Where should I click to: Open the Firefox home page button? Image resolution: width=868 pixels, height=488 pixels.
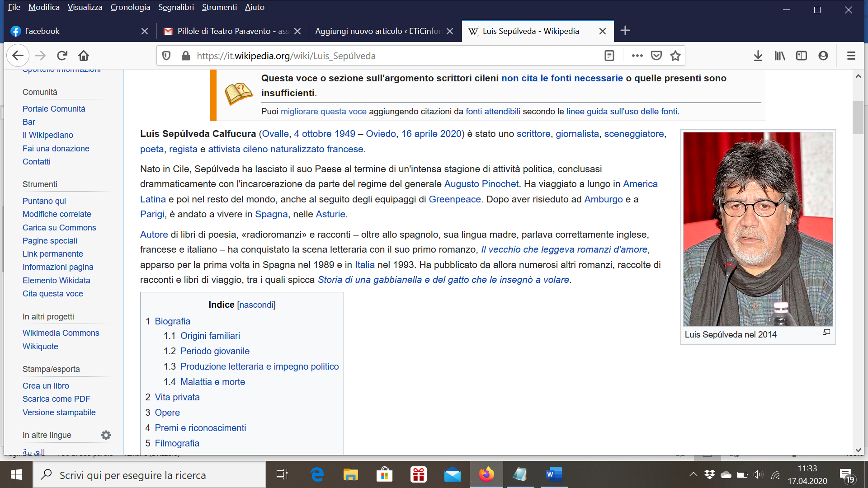pyautogui.click(x=84, y=56)
